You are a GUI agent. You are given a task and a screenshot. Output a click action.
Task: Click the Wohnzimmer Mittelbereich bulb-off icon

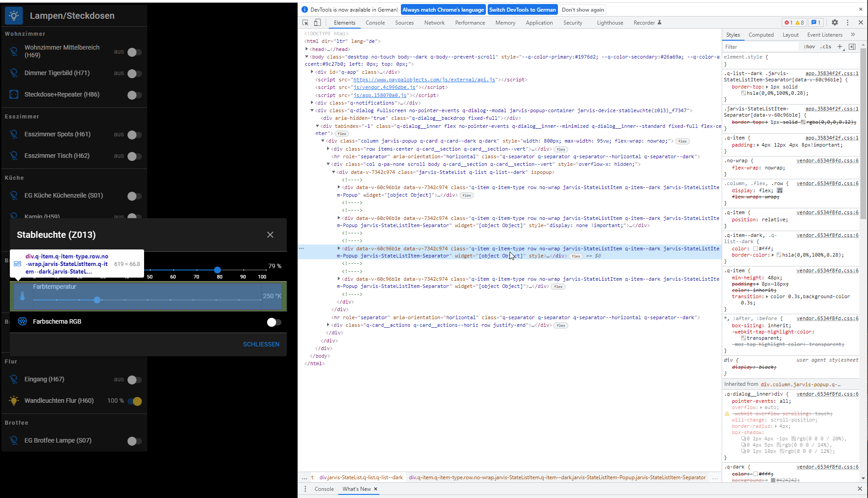[14, 51]
